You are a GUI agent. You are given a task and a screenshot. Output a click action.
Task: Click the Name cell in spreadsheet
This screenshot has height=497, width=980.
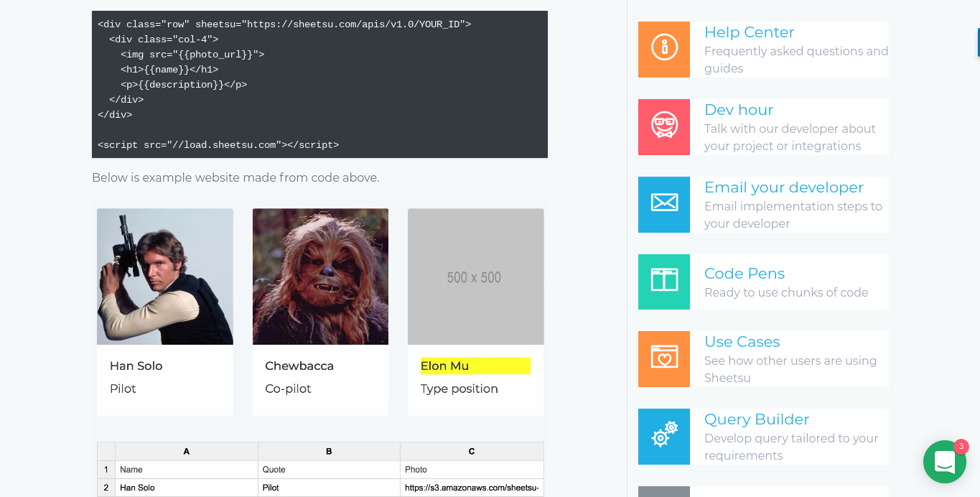coord(187,470)
